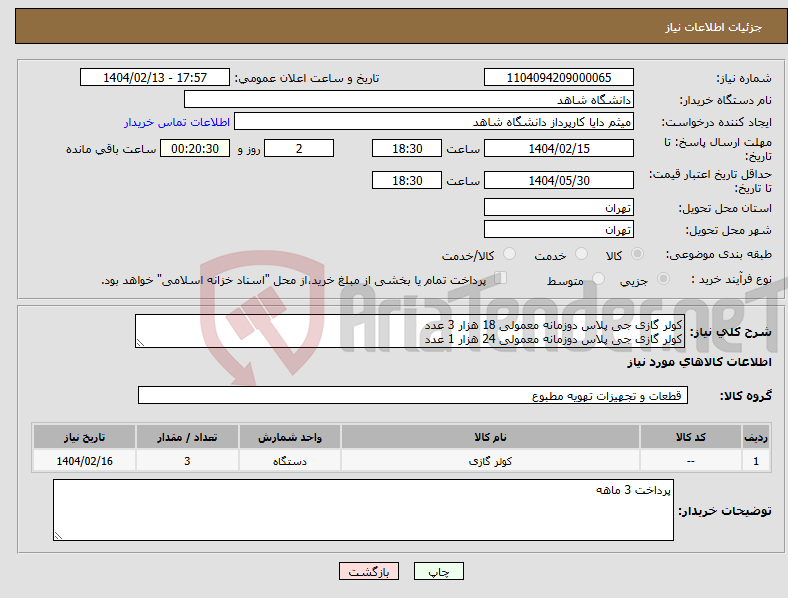Click the remaining days field showing 2
The height and width of the screenshot is (598, 788).
pyautogui.click(x=299, y=149)
